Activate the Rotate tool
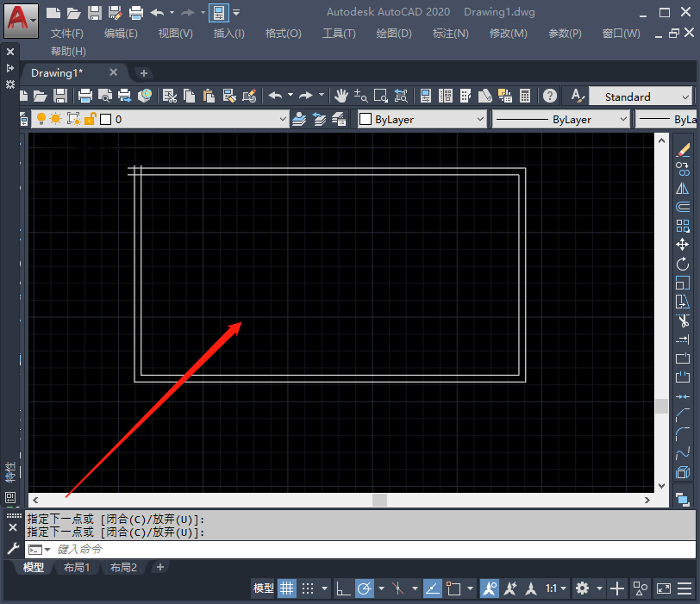Viewport: 700px width, 604px height. click(683, 264)
